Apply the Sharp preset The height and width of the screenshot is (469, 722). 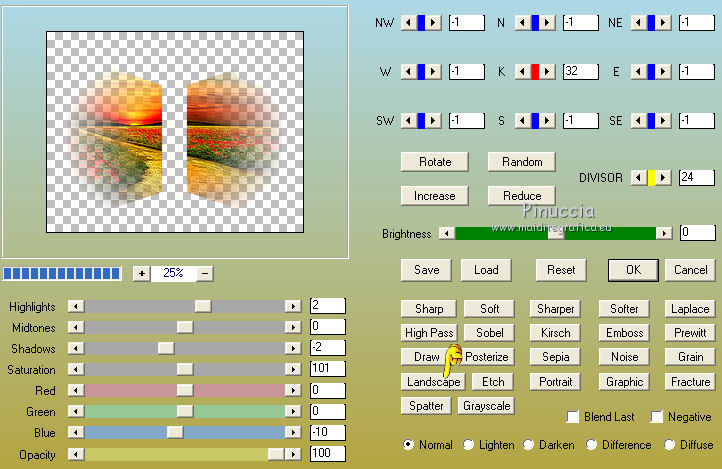click(x=429, y=308)
